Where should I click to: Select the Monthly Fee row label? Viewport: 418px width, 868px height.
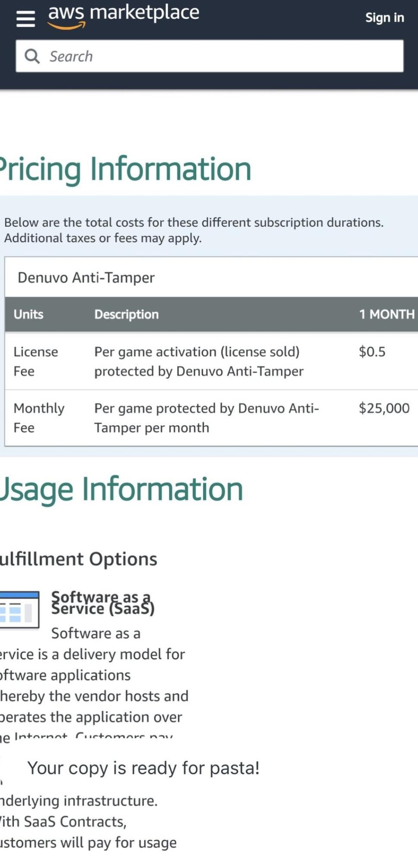pyautogui.click(x=39, y=418)
